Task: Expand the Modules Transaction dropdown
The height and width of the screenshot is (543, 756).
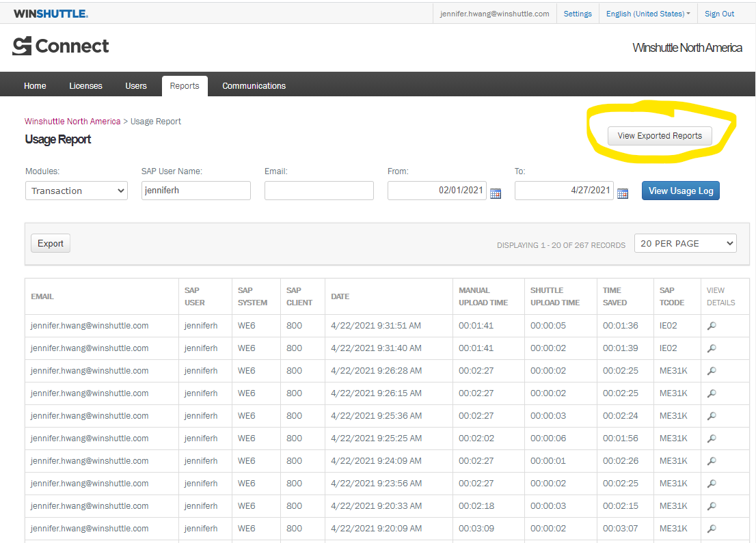Action: pyautogui.click(x=77, y=191)
